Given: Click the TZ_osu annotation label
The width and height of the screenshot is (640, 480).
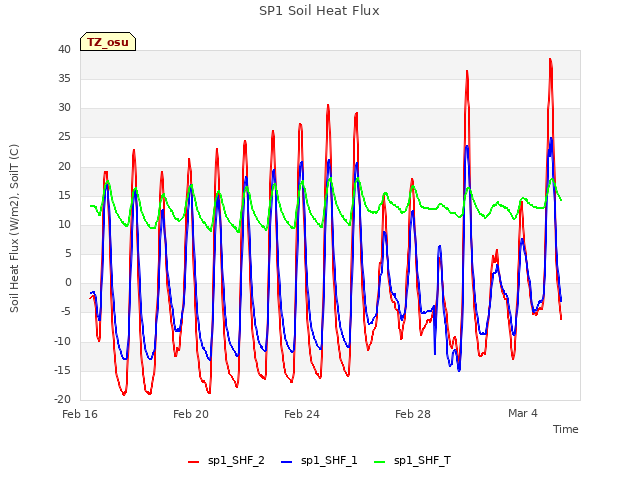Looking at the screenshot, I should click(x=108, y=42).
